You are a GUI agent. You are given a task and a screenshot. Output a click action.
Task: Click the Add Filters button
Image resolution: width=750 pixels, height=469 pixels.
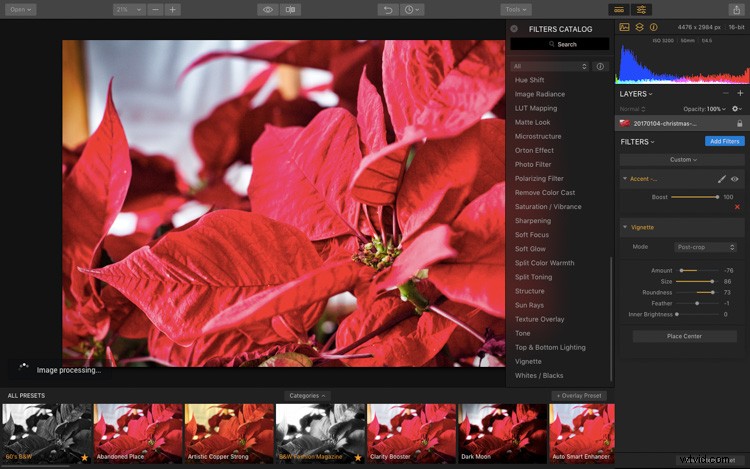tap(724, 141)
